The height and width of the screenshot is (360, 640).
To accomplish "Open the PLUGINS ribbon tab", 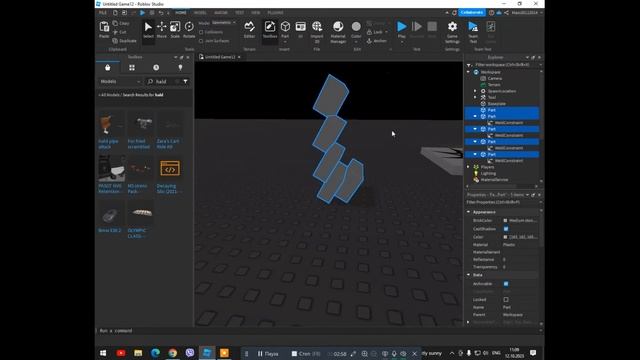I will pos(276,13).
